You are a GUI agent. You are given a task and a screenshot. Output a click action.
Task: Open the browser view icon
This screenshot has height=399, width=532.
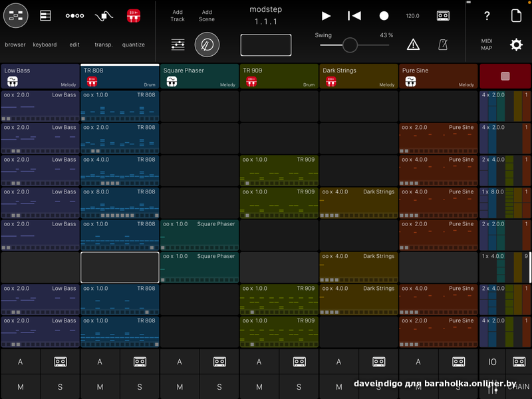tap(15, 16)
